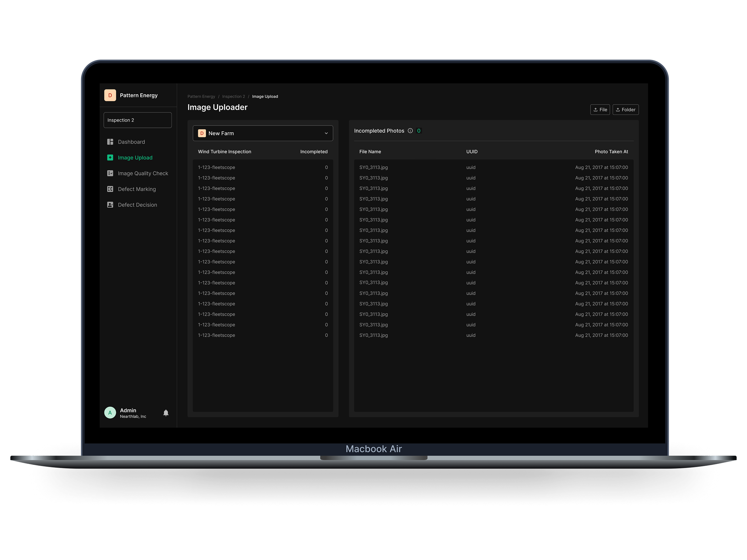Click Inspection 2 in the breadcrumb trail
The width and height of the screenshot is (747, 560).
point(233,96)
